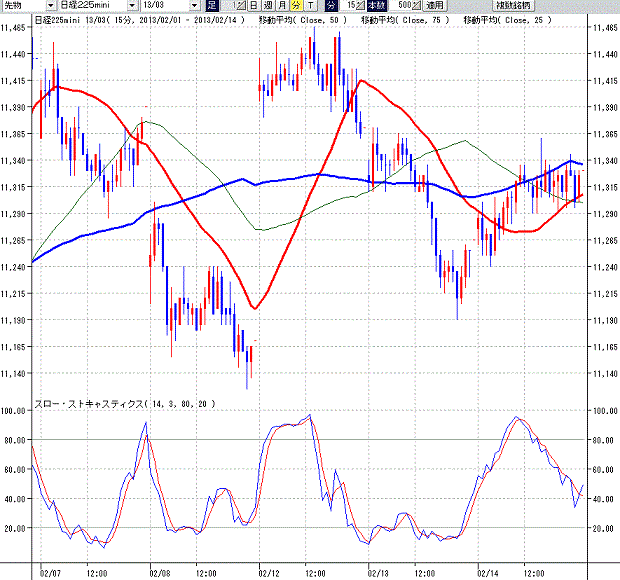Click the 本数 label in the toolbar
620x580 pixels.
click(x=377, y=5)
